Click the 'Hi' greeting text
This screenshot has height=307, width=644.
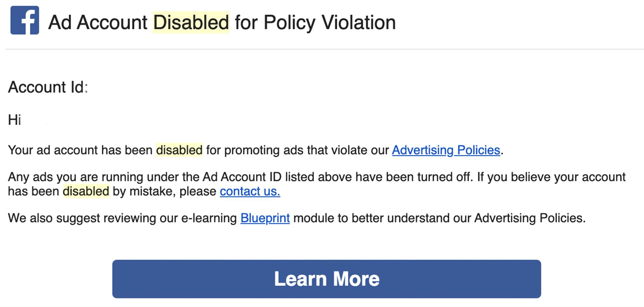tap(14, 120)
